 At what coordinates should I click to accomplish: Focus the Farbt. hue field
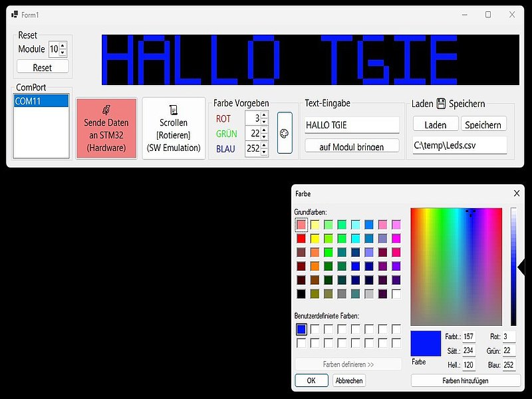tap(469, 336)
